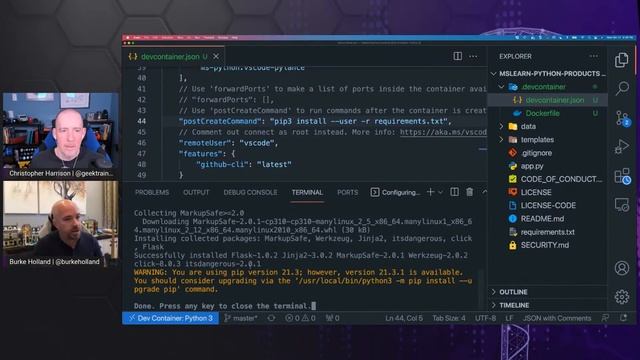Viewport: 640px width, 360px height.
Task: Open the Run and Debug view
Action: click(622, 147)
